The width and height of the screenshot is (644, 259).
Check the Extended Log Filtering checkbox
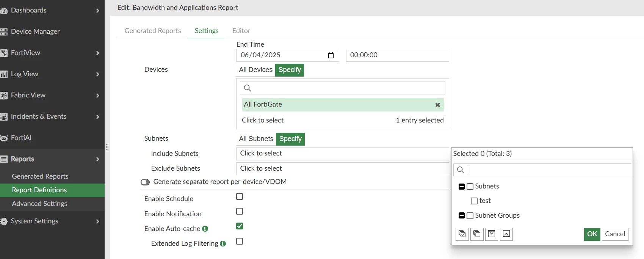[x=240, y=241]
